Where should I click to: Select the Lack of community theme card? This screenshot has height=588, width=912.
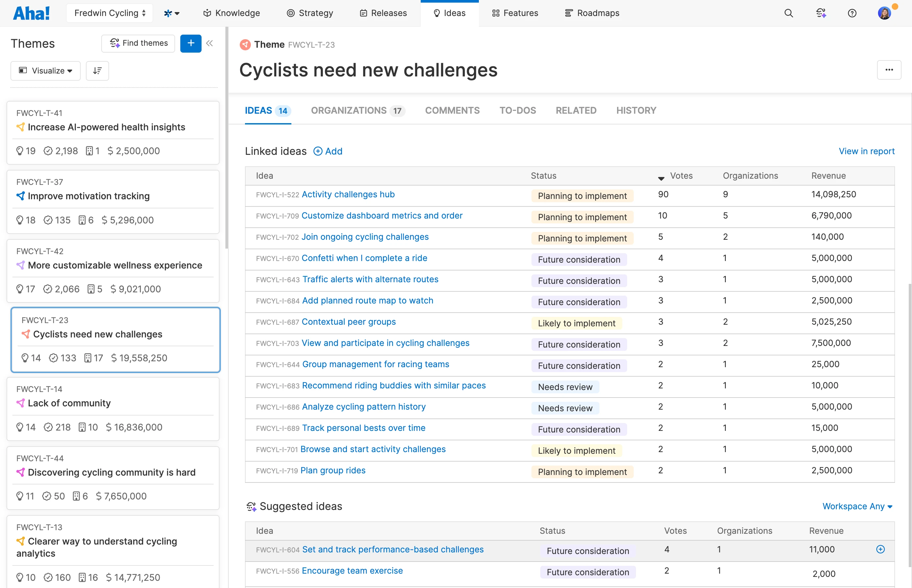[113, 409]
